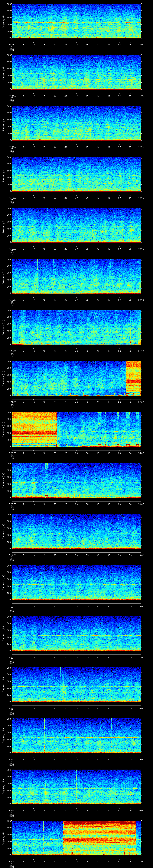
Task: Select the spectrogram panel starting at 7:24:00
Action: 76,531
